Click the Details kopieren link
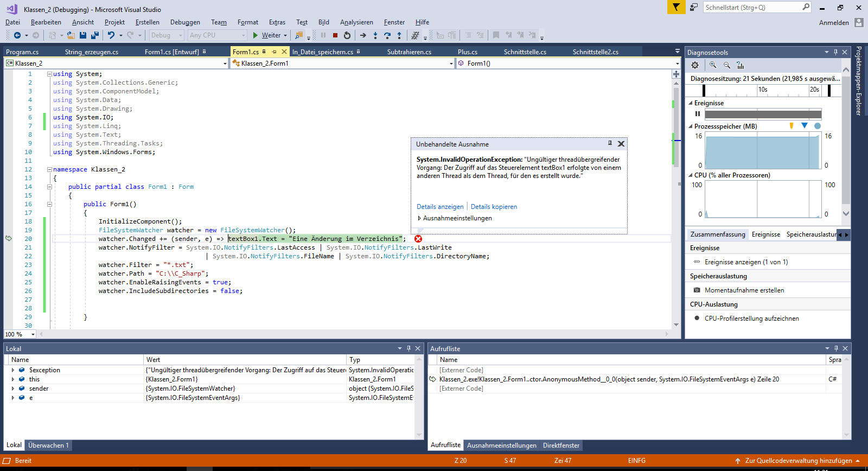Image resolution: width=868 pixels, height=471 pixels. pyautogui.click(x=494, y=207)
